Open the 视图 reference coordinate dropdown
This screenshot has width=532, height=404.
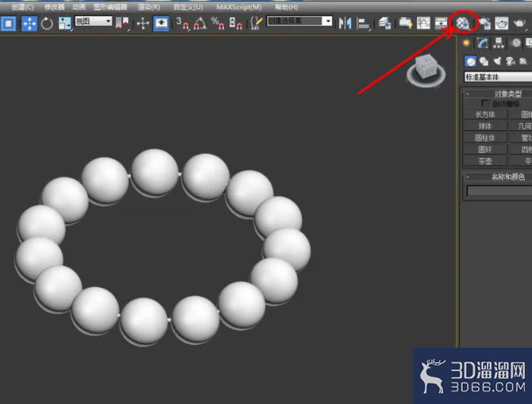94,21
